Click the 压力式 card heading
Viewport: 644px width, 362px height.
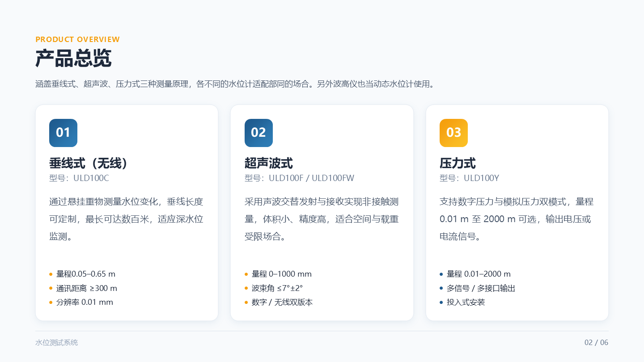pyautogui.click(x=458, y=163)
